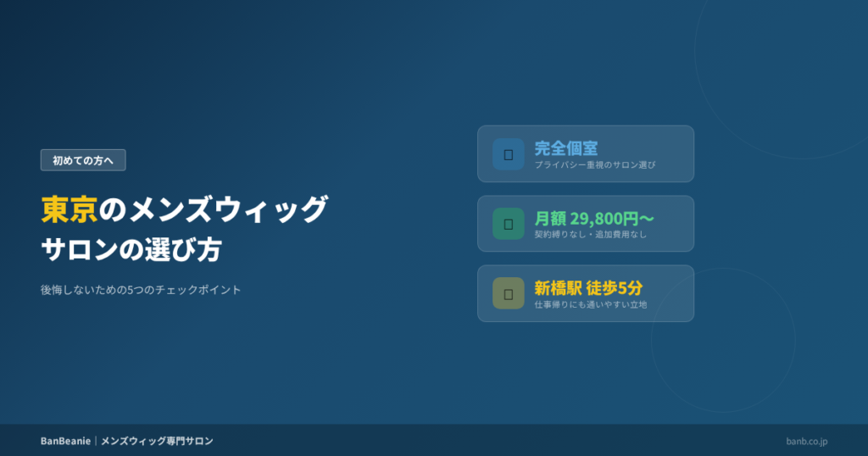Click the サロンの選び方 headline line
This screenshot has height=456, width=868.
[131, 250]
